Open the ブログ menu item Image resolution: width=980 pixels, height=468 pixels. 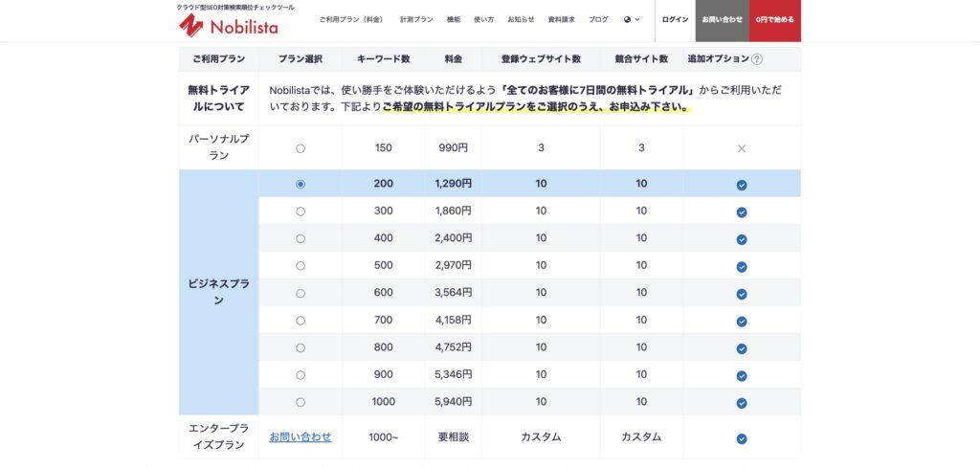click(x=598, y=19)
